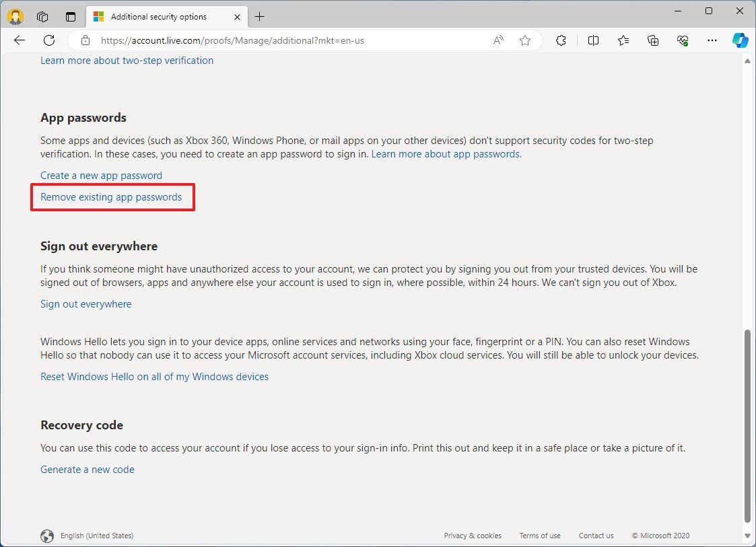Open Copilot sidebar in Edge
The width and height of the screenshot is (756, 547).
click(741, 40)
